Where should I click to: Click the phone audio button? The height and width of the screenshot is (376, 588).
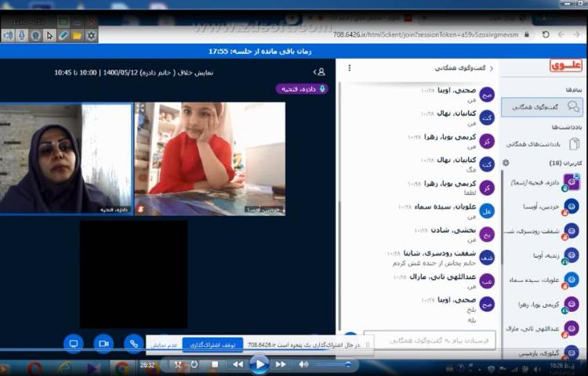point(133,344)
